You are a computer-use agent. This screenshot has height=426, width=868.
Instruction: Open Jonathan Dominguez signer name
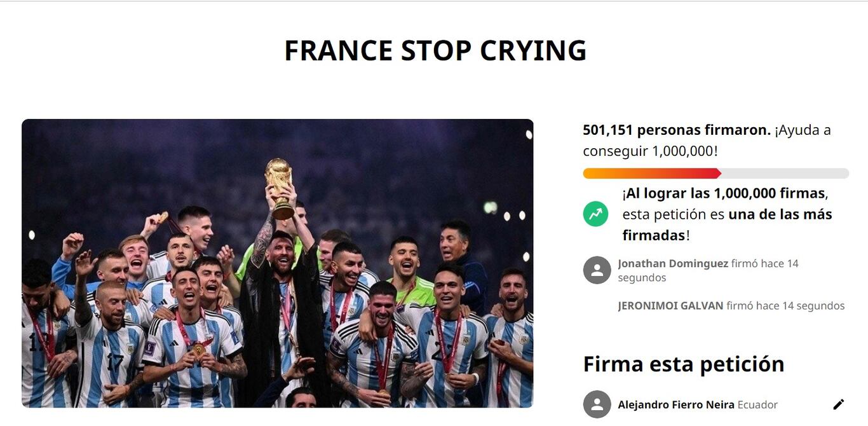[673, 263]
